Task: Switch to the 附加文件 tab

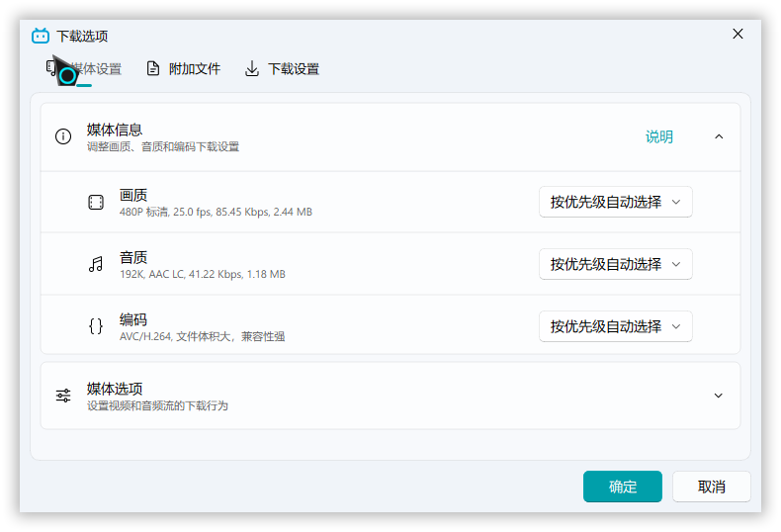Action: click(x=194, y=69)
